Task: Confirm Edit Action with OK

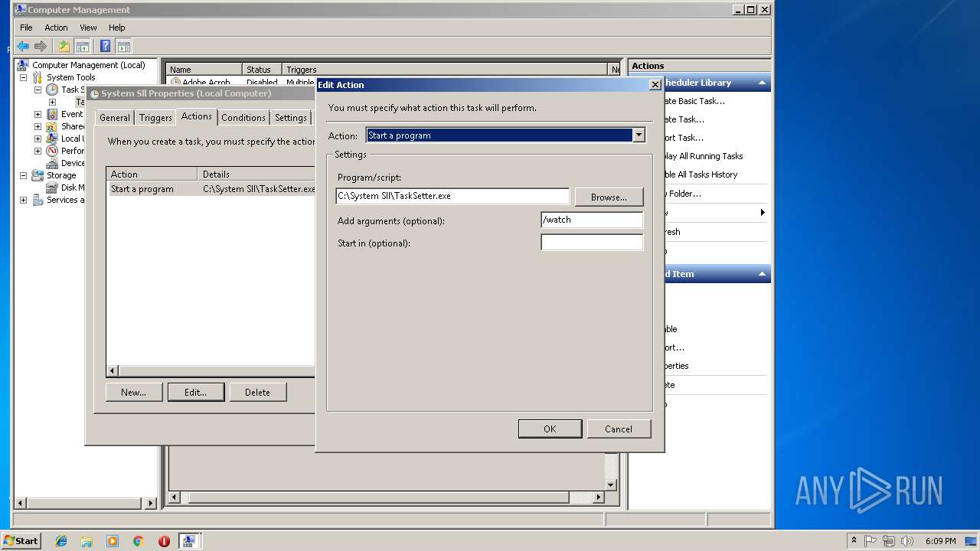Action: click(x=550, y=429)
